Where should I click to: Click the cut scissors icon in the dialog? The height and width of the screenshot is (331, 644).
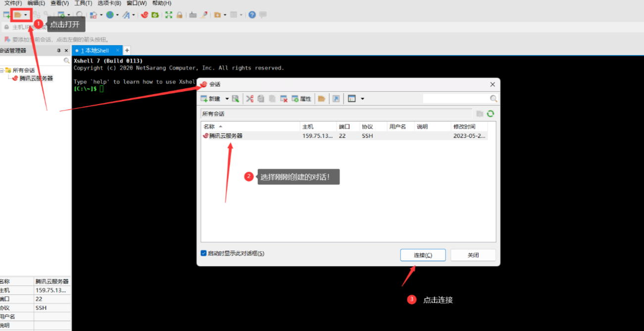[250, 99]
